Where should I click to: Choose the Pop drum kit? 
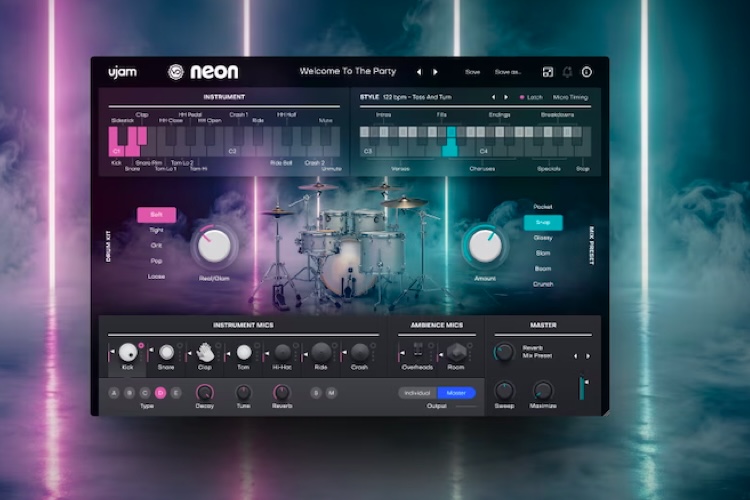156,261
